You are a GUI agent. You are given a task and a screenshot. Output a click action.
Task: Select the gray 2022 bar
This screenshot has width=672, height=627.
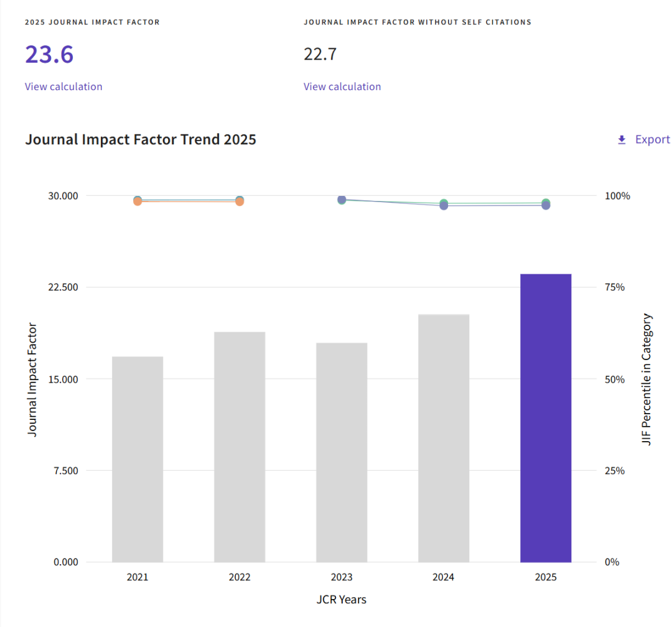[240, 447]
